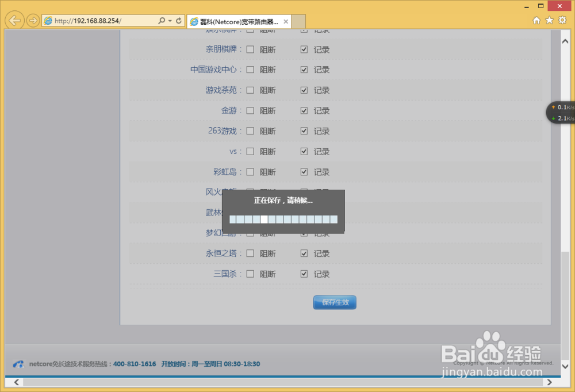Click the Netcore logo icon in the footer
The image size is (575, 392).
tap(18, 364)
